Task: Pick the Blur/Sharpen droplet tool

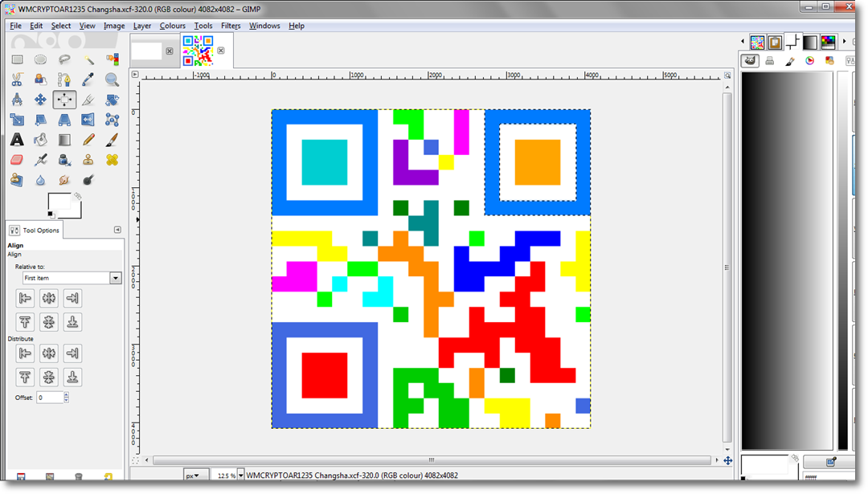Action: coord(40,180)
